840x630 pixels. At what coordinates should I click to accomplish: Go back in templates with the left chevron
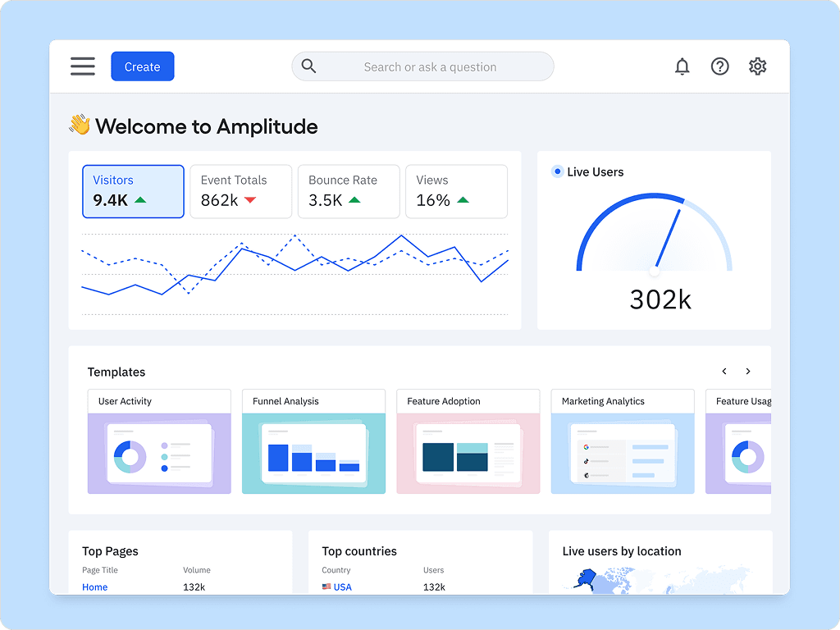point(724,371)
